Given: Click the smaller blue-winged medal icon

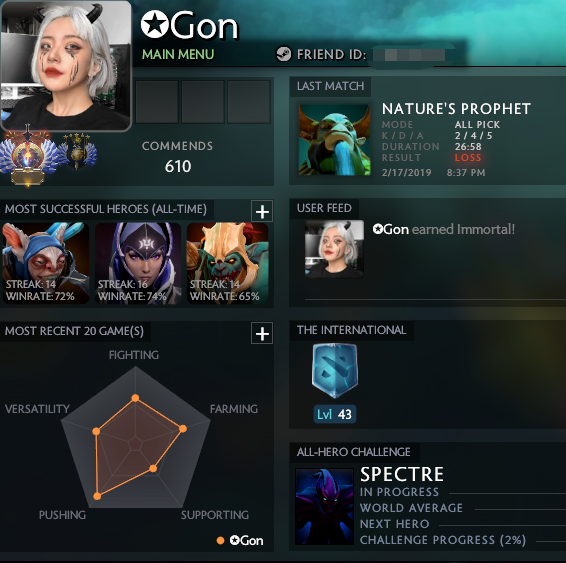Looking at the screenshot, I should pyautogui.click(x=77, y=150).
